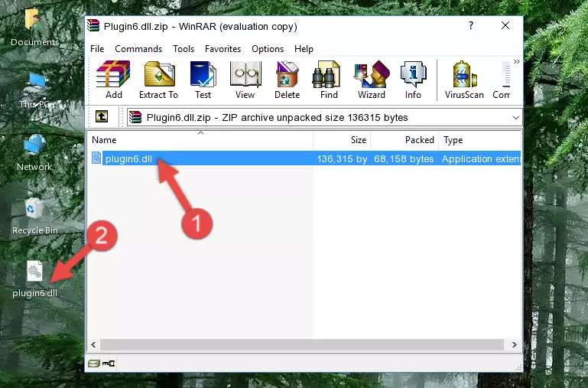Click the Delete toolbar icon

[288, 80]
